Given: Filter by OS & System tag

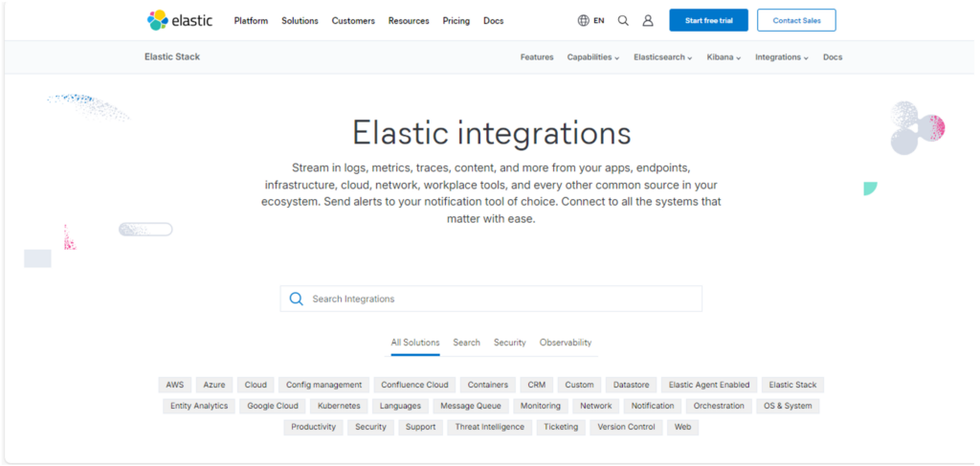Looking at the screenshot, I should coord(789,406).
